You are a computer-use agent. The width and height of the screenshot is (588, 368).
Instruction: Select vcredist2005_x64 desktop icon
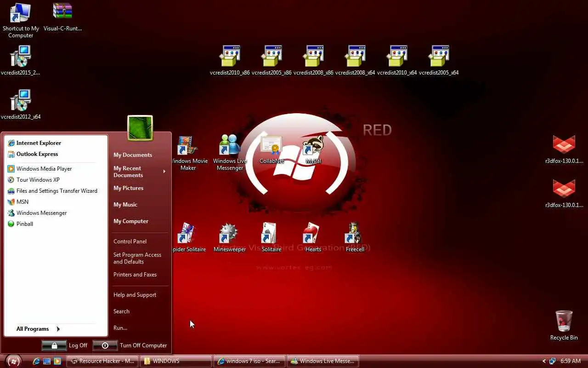tap(439, 61)
